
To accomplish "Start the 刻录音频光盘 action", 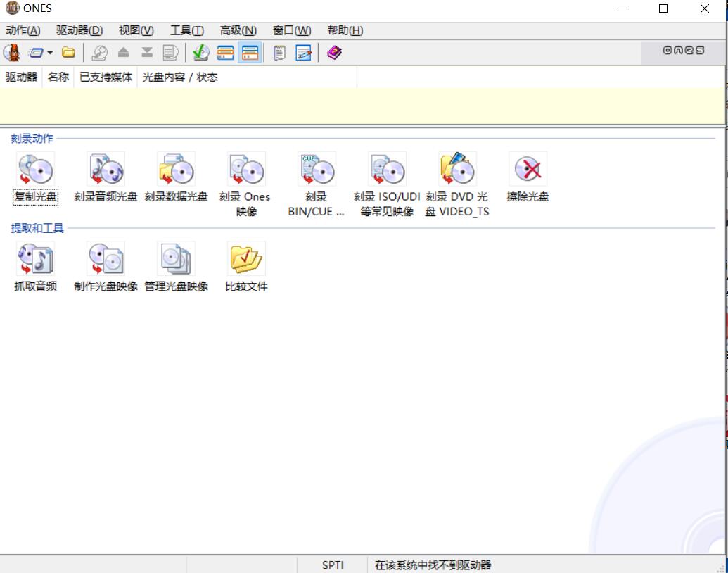I will (x=106, y=178).
